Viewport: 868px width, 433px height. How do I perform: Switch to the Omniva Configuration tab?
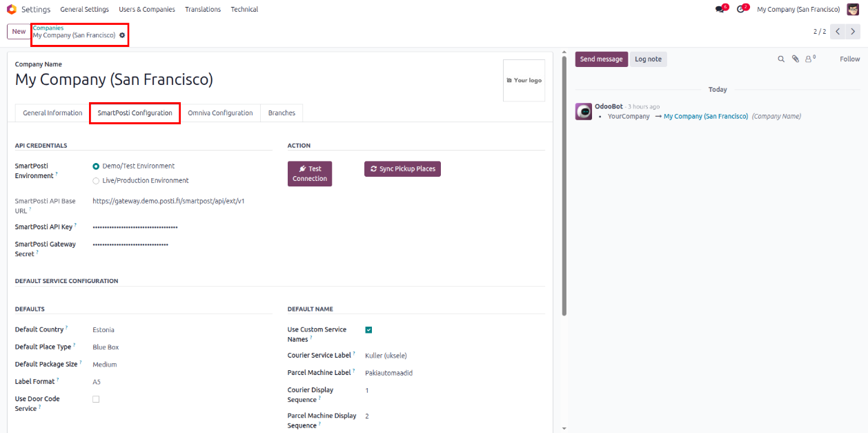coord(220,113)
